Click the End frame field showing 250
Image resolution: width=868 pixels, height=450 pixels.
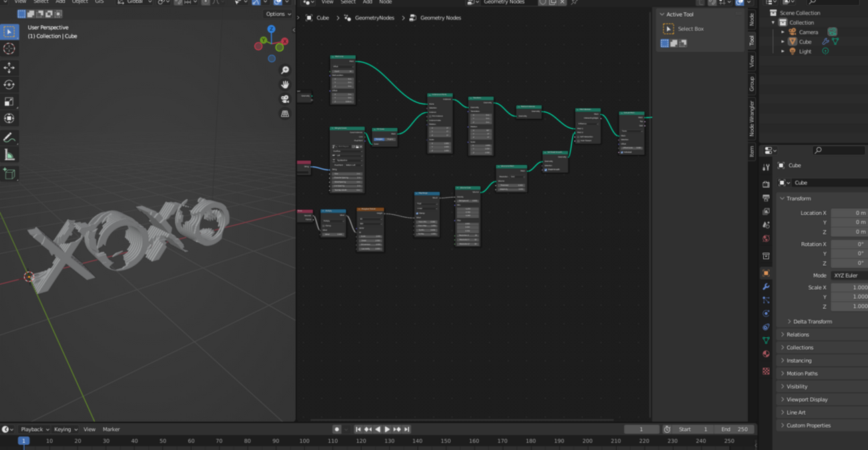[736, 429]
